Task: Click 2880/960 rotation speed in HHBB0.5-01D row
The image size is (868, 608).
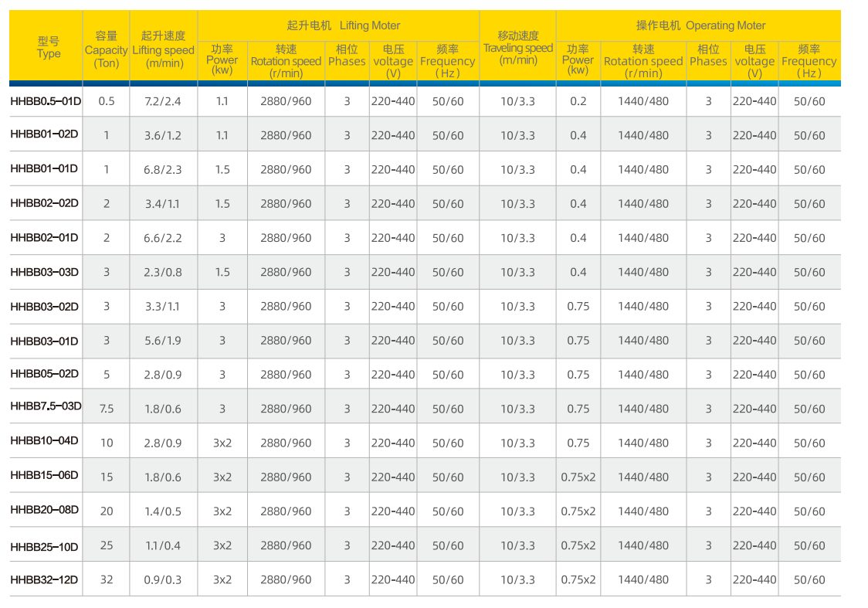Action: (286, 102)
